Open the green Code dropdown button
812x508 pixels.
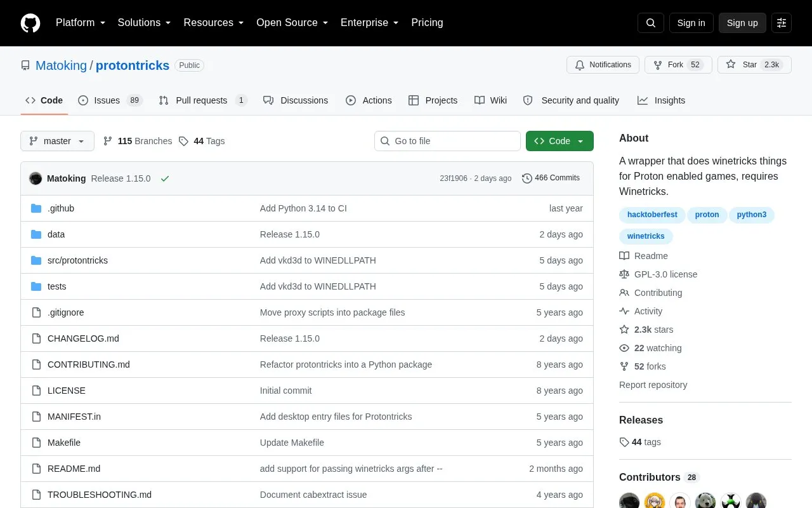coord(560,141)
